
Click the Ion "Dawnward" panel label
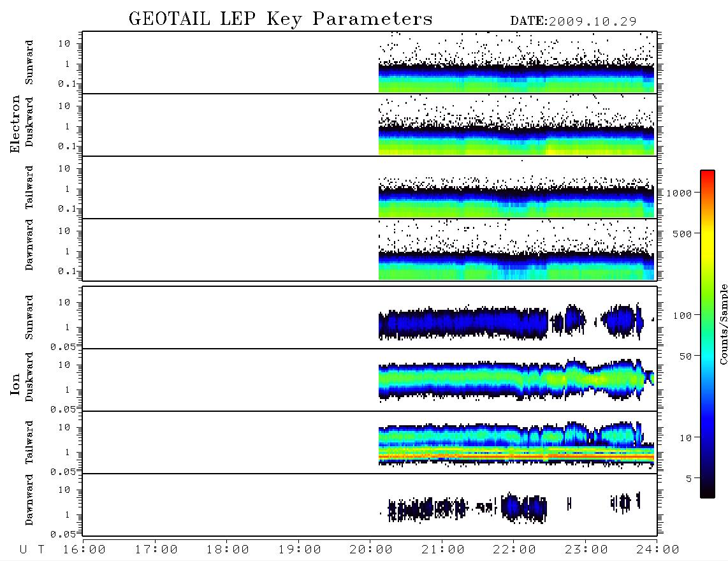tap(29, 500)
